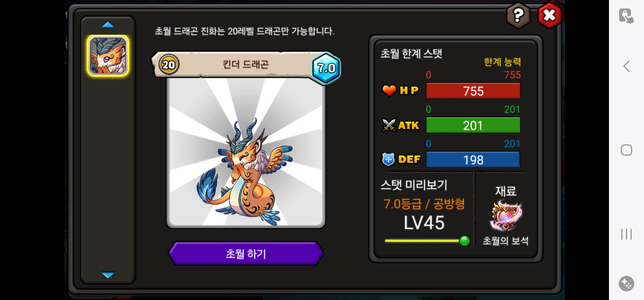Open the help question mark icon
Image resolution: width=644 pixels, height=300 pixels.
click(x=518, y=16)
